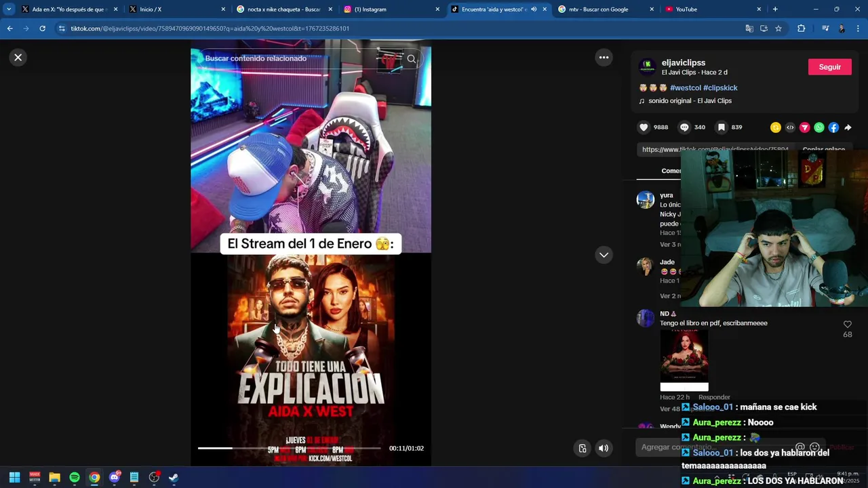Seek the video progress bar
Screen dimensions: 868x488
(x=290, y=448)
